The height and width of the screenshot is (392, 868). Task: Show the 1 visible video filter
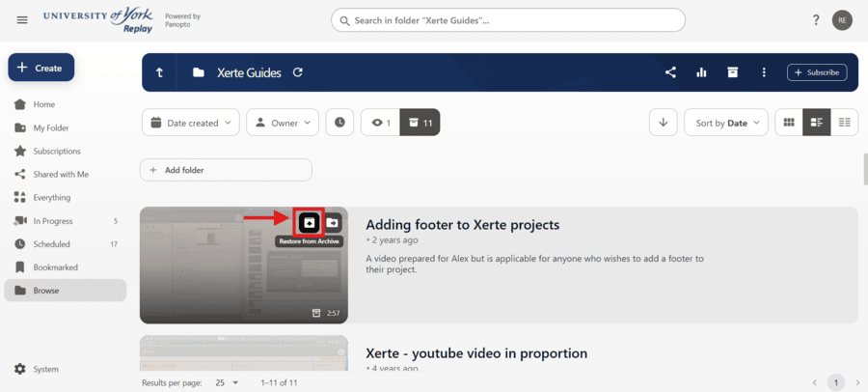(380, 123)
